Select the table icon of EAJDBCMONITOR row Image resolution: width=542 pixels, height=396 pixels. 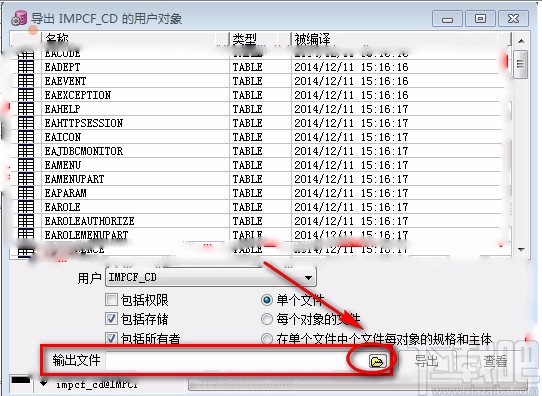(x=26, y=151)
